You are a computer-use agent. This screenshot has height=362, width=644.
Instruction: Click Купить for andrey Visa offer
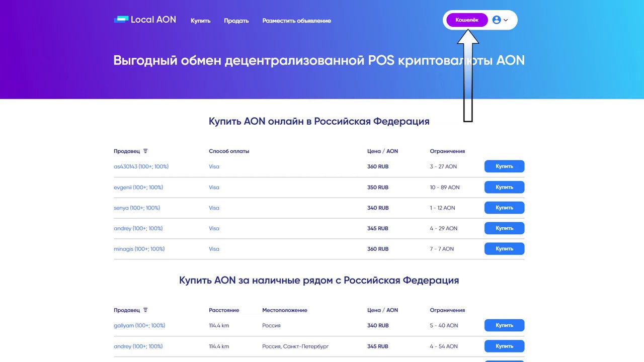pyautogui.click(x=504, y=228)
